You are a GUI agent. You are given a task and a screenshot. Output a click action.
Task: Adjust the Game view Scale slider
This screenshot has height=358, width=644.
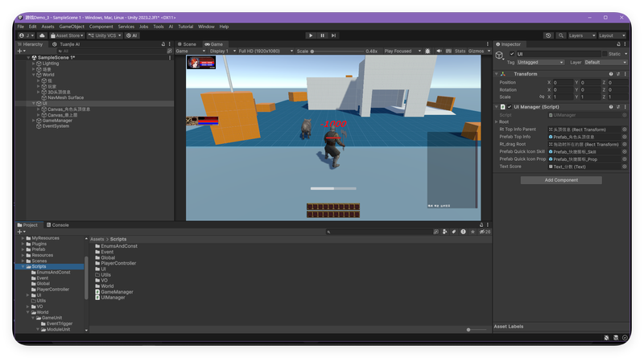click(337, 51)
